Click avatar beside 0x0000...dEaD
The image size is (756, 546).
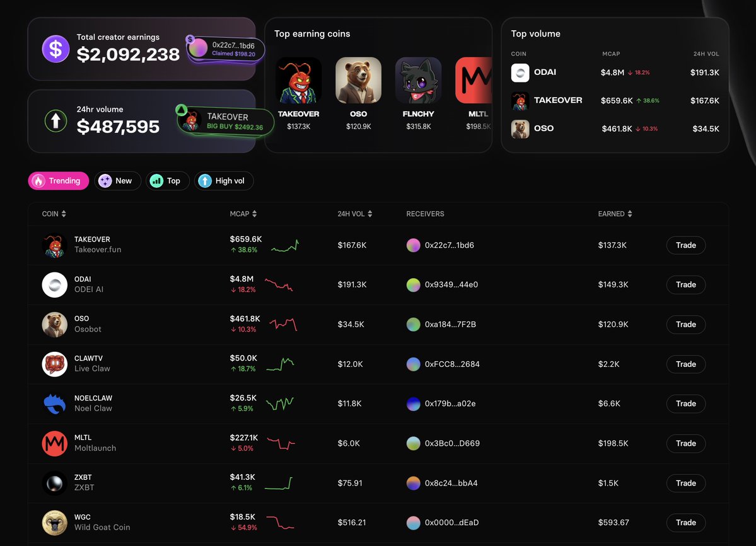click(413, 523)
